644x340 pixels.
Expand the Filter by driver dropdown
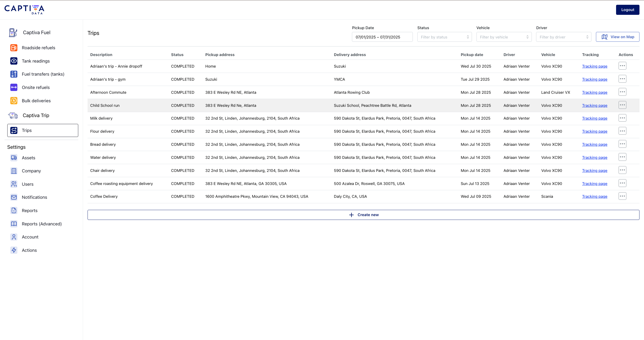point(563,37)
